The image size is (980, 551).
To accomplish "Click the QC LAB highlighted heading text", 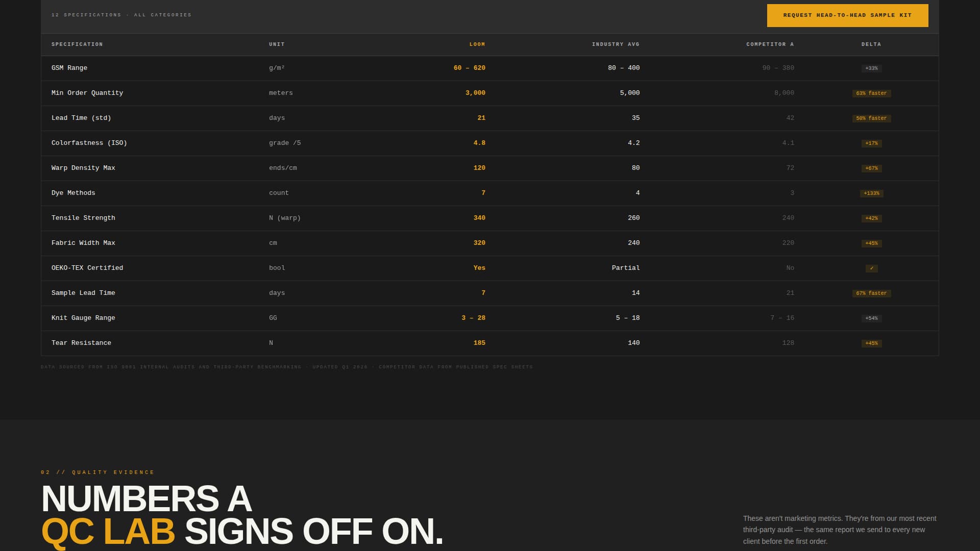I will coord(108,532).
